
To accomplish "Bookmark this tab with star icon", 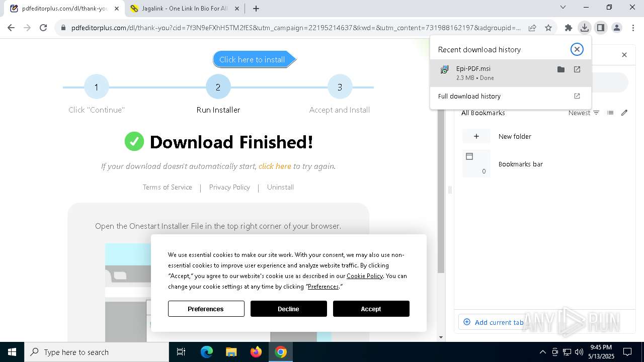I will tap(548, 28).
